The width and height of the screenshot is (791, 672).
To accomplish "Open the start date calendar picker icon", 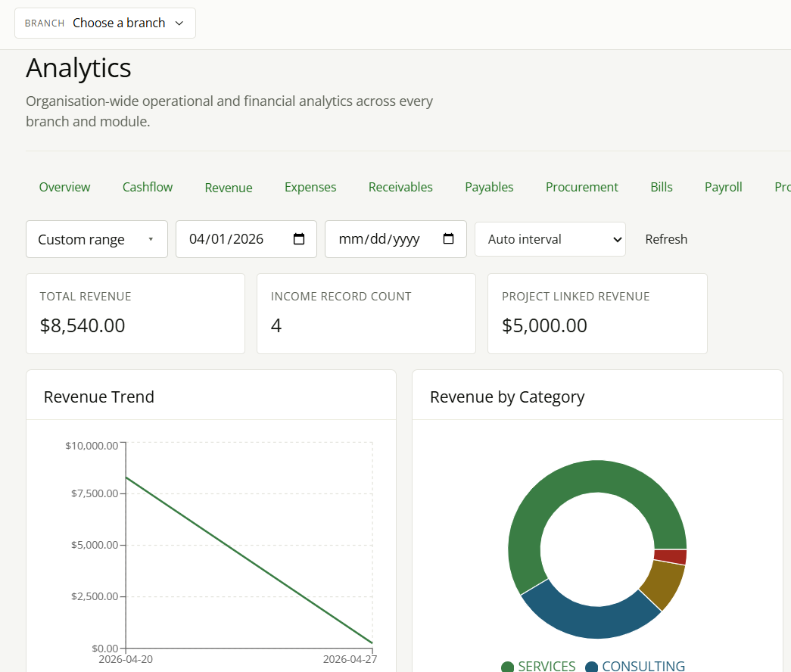I will [299, 238].
